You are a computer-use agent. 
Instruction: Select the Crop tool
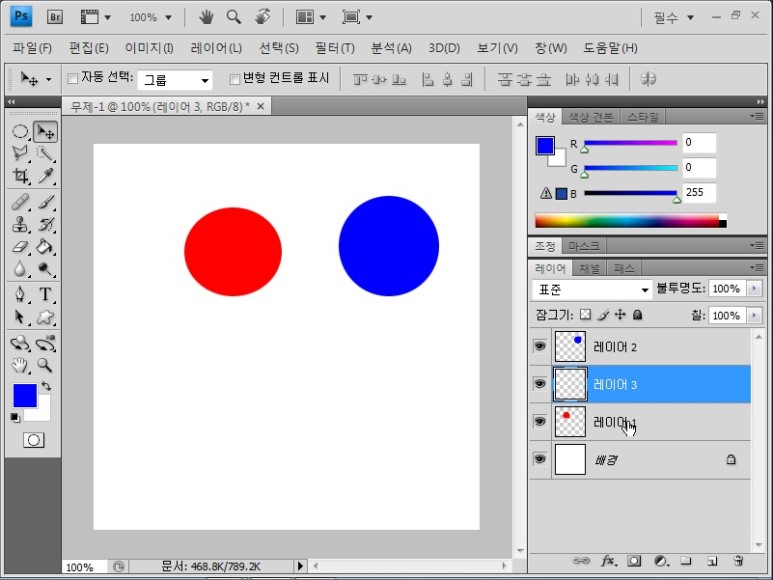click(20, 176)
